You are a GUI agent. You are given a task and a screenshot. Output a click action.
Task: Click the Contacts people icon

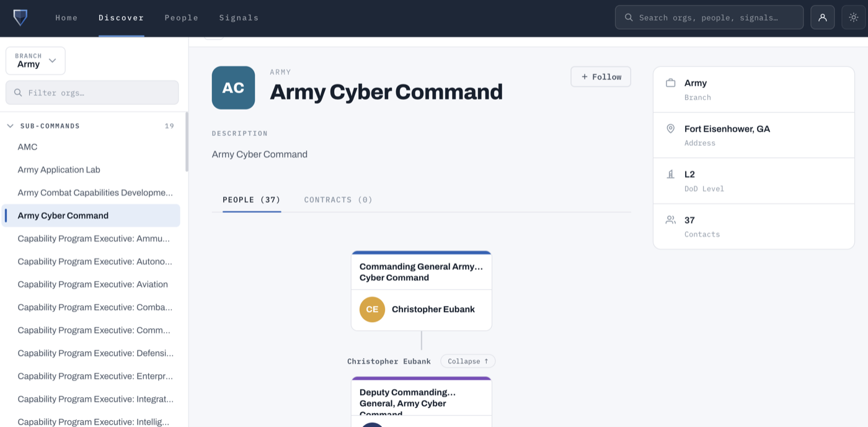coord(670,220)
